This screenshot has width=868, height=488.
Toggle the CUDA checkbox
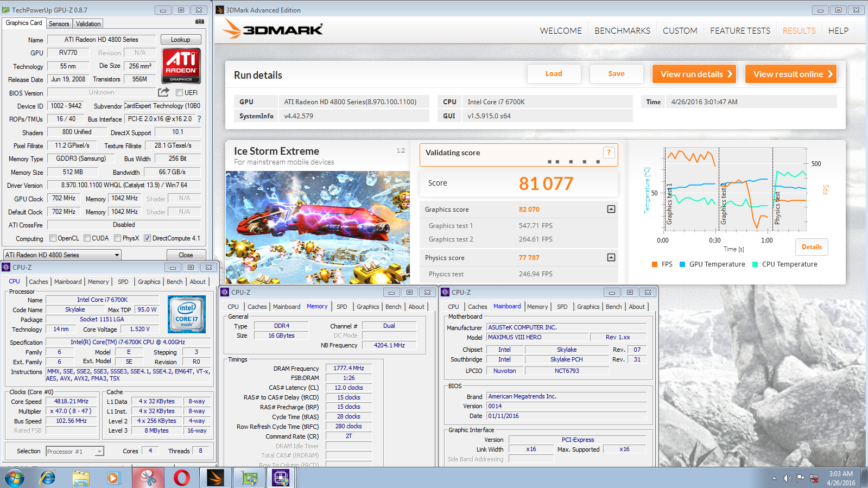point(87,238)
